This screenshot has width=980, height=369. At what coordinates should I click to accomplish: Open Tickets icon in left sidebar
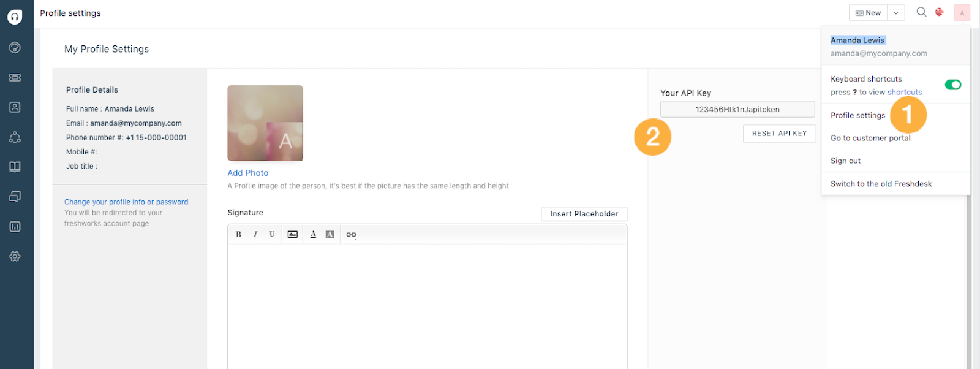click(x=15, y=77)
